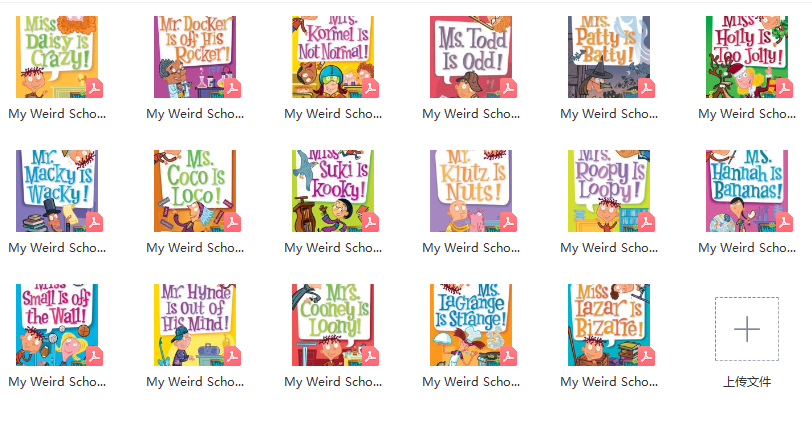Open the Miss Daisy Is Crazy book thumbnail
Viewport: 812px width, 421px height.
click(x=57, y=56)
